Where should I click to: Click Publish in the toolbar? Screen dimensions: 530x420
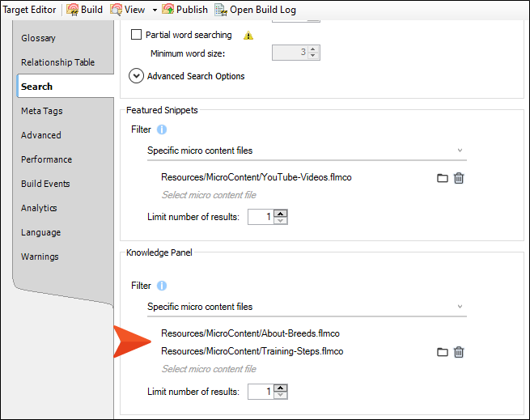(184, 10)
